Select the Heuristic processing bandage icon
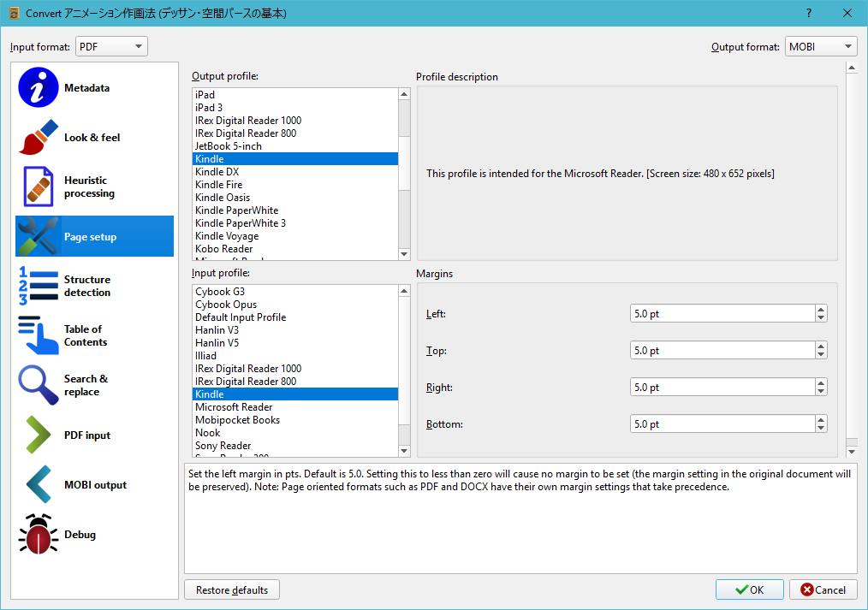Image resolution: width=868 pixels, height=610 pixels. pos(39,187)
